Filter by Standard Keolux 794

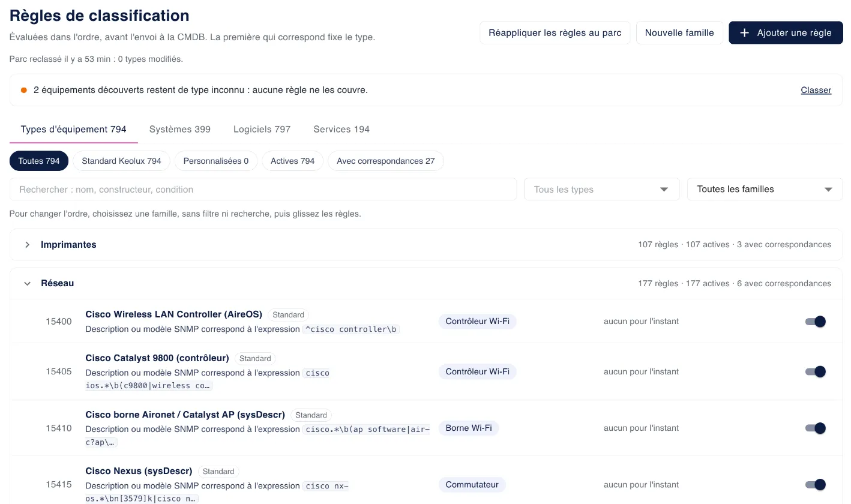(x=122, y=161)
